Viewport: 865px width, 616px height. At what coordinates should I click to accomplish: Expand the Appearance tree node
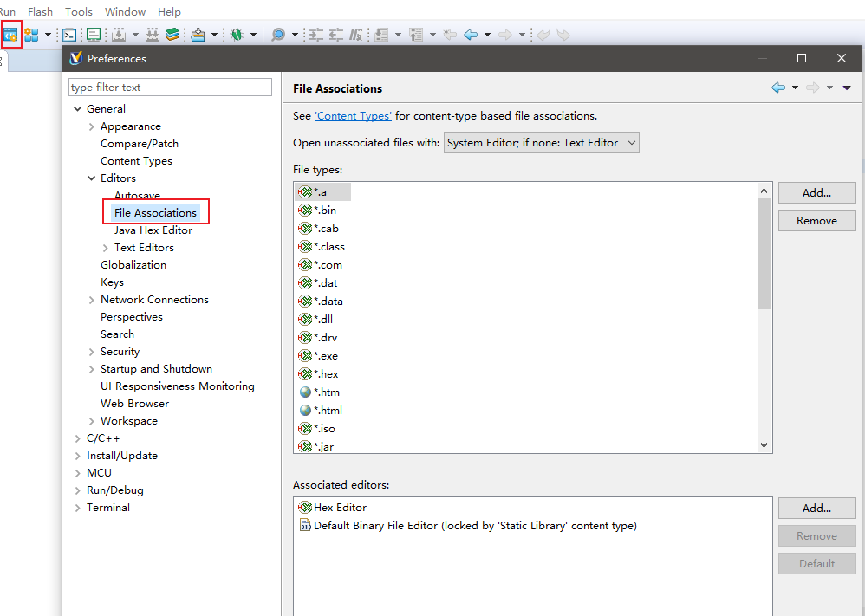coord(92,126)
